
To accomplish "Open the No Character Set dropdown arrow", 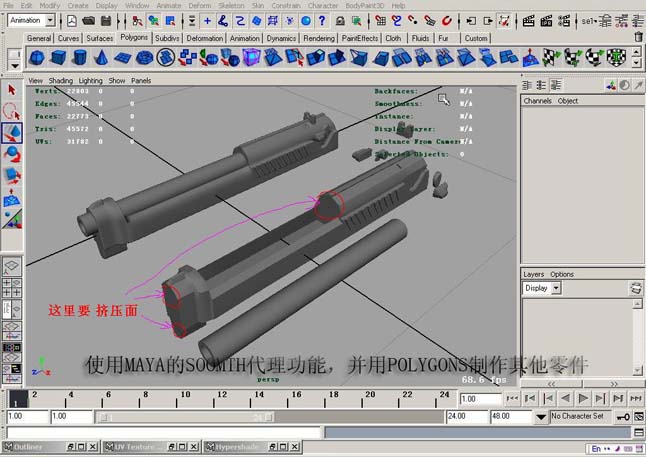I will pyautogui.click(x=541, y=417).
